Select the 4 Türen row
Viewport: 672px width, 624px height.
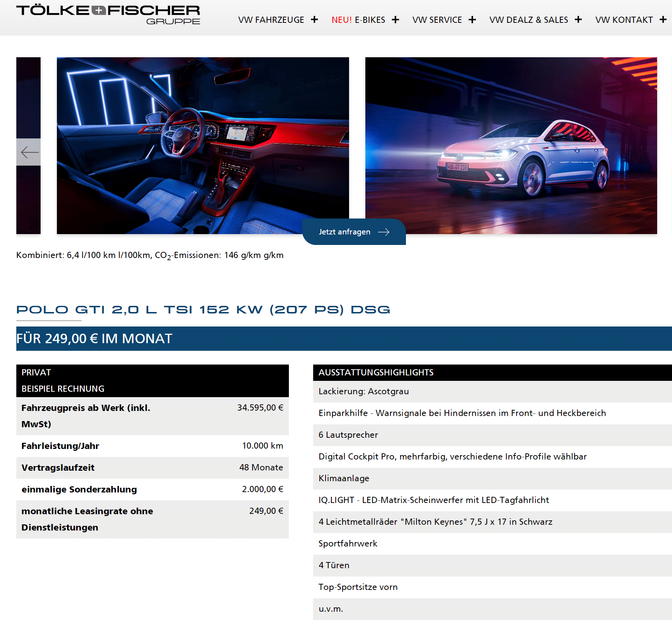[493, 566]
